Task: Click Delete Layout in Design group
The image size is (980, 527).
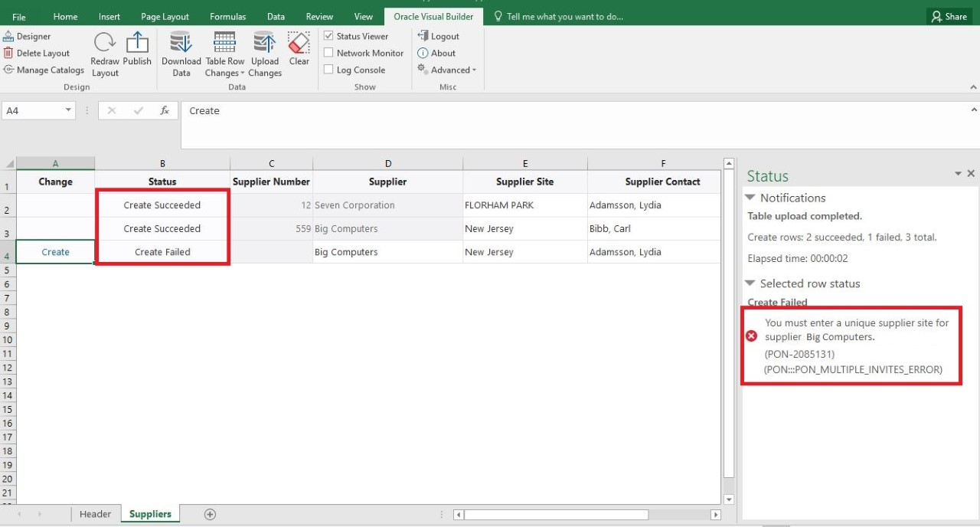Action: pos(36,53)
